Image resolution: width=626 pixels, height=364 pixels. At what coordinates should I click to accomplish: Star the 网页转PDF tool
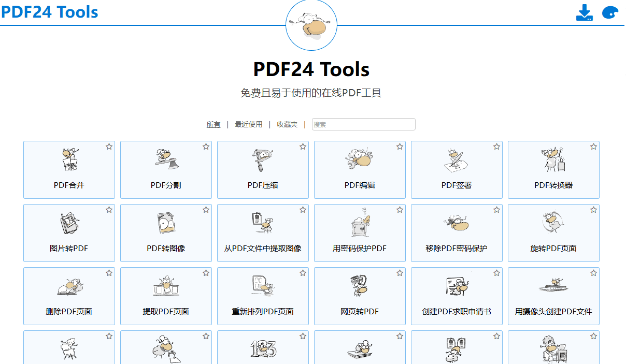pos(400,273)
